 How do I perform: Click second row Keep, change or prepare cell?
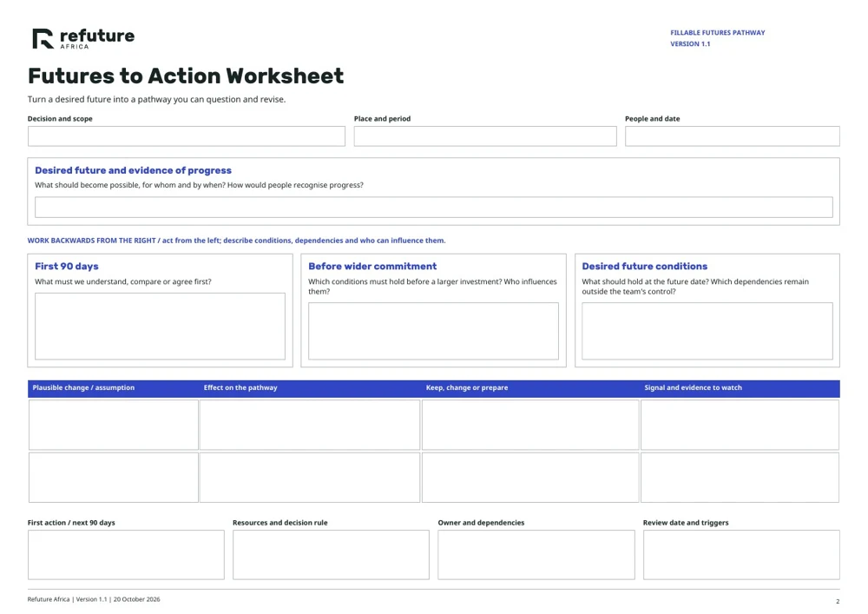click(530, 478)
